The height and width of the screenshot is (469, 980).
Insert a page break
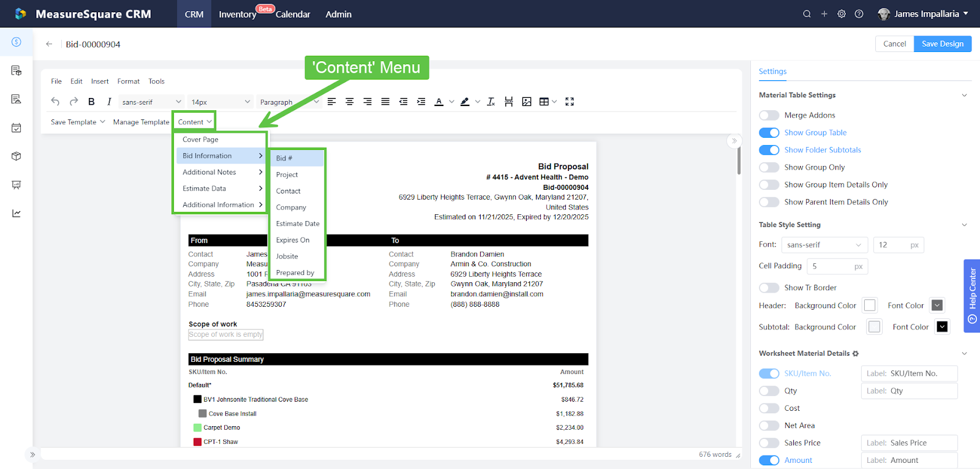point(508,102)
